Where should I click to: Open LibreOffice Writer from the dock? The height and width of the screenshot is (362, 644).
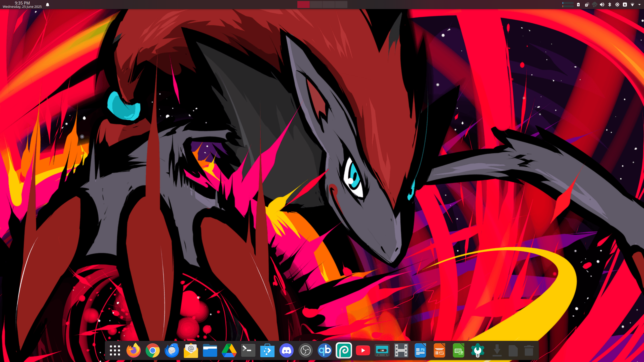(420, 350)
